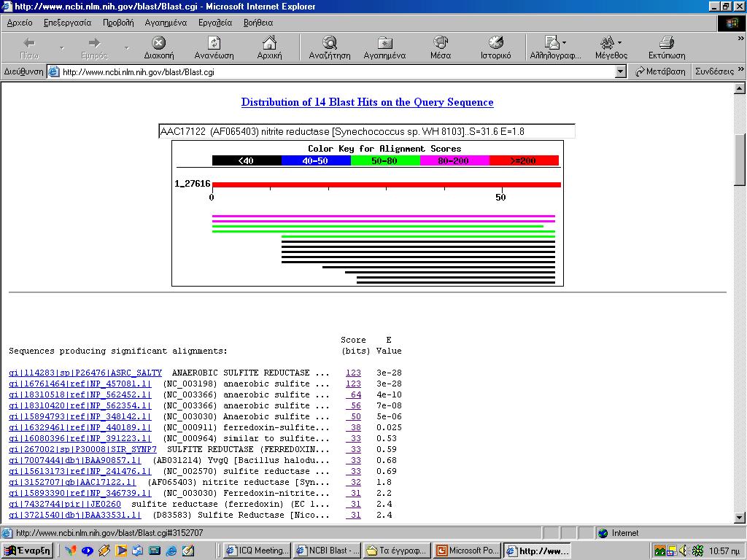Viewport: 747px width, 560px height.
Task: Click the hit description text box
Action: 366,131
